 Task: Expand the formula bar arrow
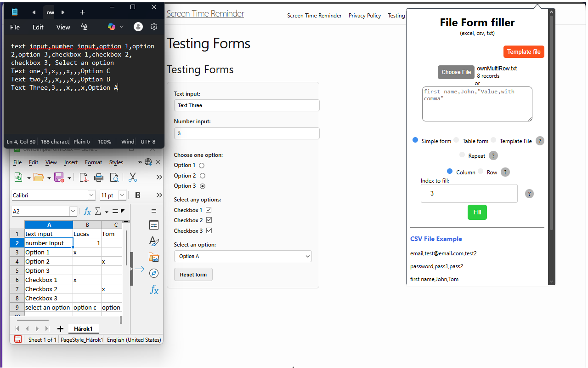(x=122, y=211)
